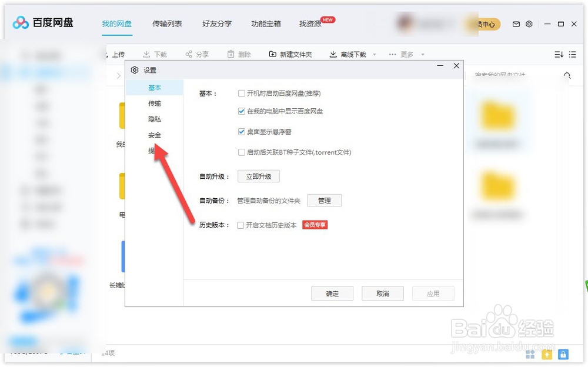The width and height of the screenshot is (588, 367).
Task: Switch to 功能宝箱 tab
Action: 266,24
